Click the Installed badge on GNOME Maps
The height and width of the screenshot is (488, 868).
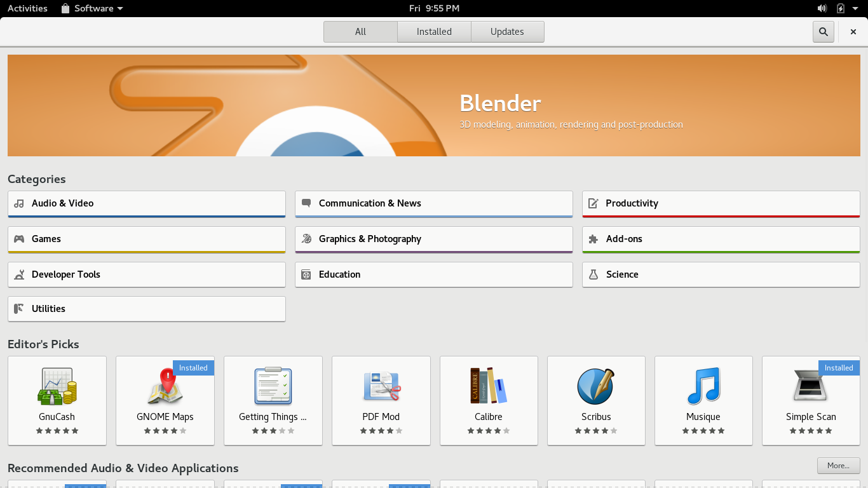click(x=193, y=368)
